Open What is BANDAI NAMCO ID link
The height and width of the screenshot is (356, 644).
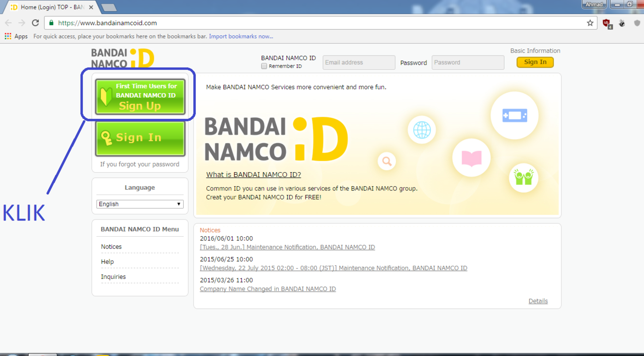[x=254, y=175]
